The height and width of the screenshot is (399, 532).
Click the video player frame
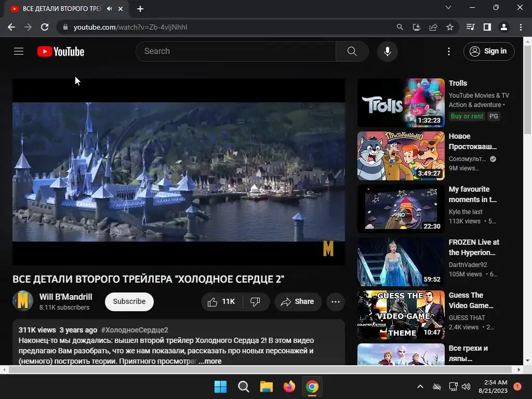click(x=179, y=171)
